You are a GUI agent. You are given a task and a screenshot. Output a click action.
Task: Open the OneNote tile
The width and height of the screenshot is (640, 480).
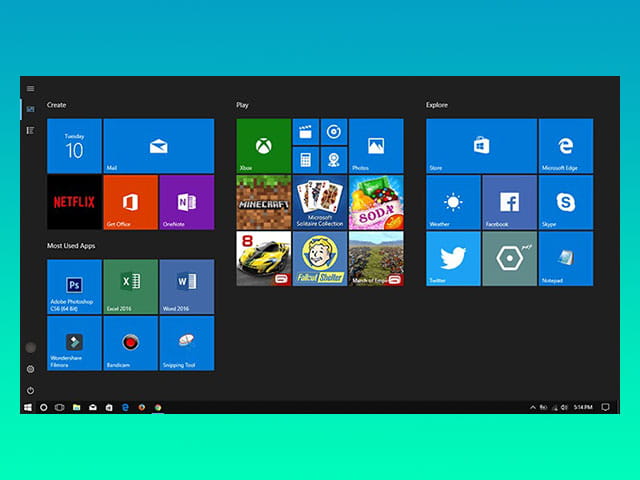(187, 202)
